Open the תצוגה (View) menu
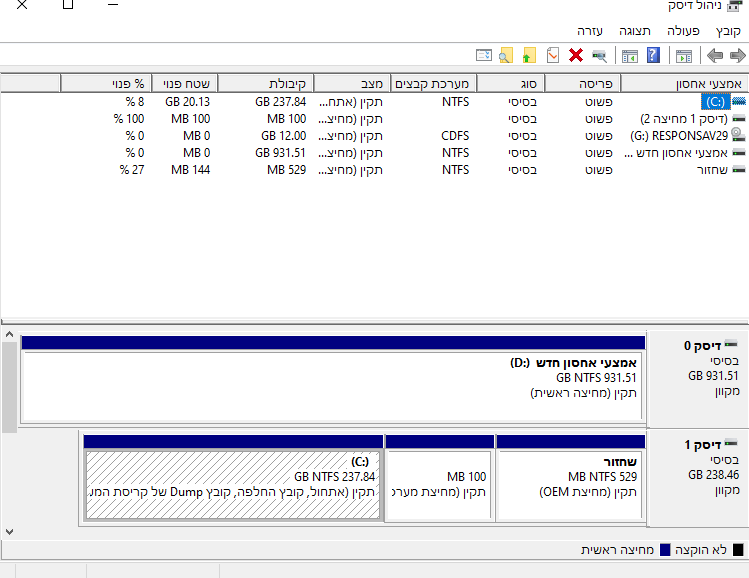Screen dimensions: 749x578 634,31
